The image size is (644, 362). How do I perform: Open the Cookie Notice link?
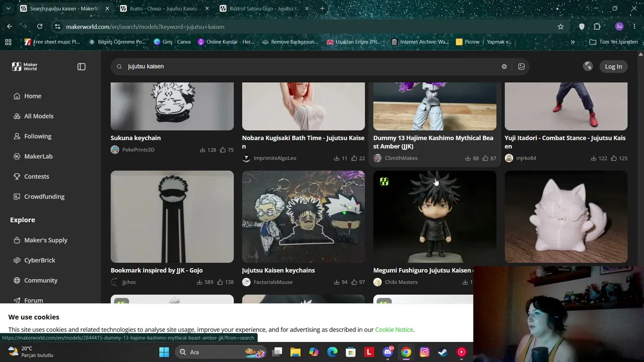394,330
